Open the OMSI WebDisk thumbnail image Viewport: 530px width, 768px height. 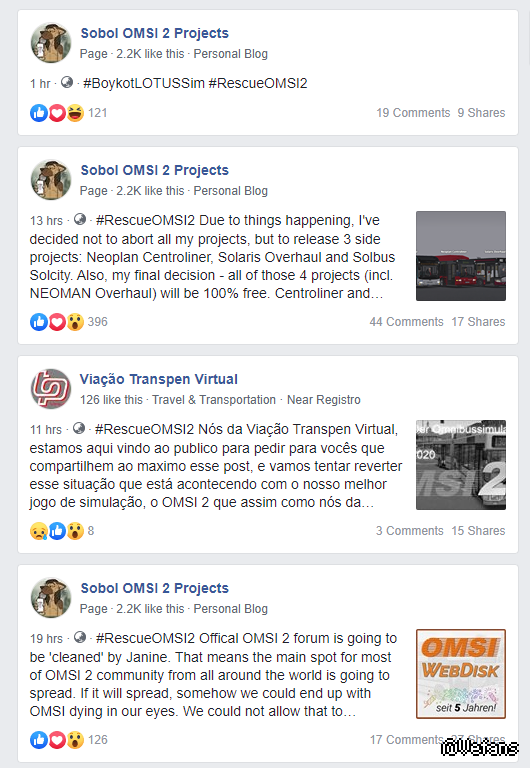tap(461, 674)
